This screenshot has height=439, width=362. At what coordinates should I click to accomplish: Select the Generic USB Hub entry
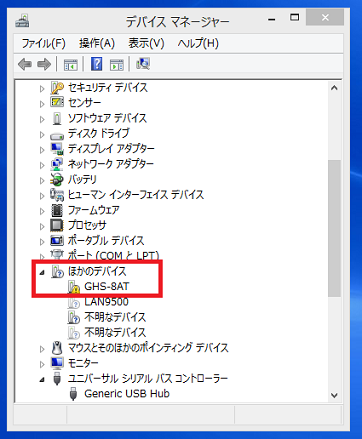127,394
